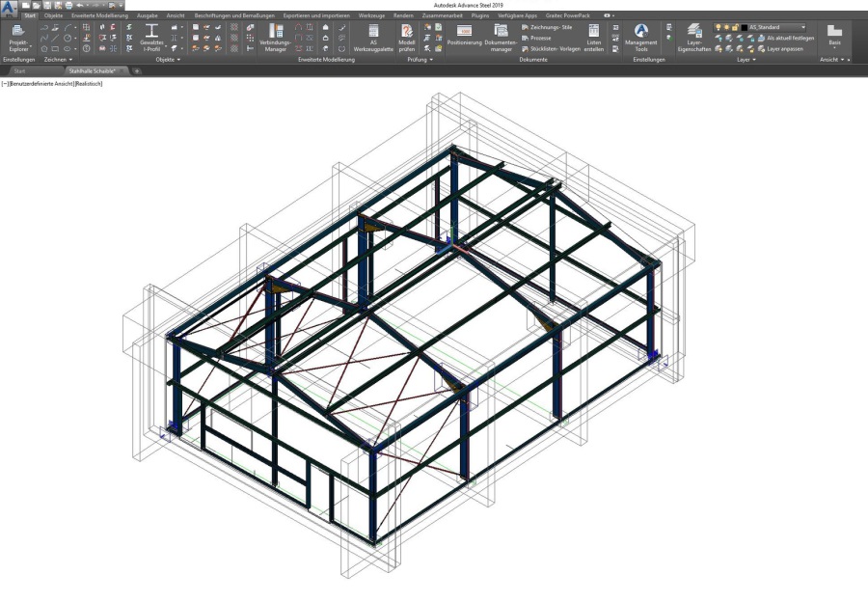This screenshot has height=602, width=868.
Task: Toggle the layer freeze sun icon
Action: click(x=726, y=27)
